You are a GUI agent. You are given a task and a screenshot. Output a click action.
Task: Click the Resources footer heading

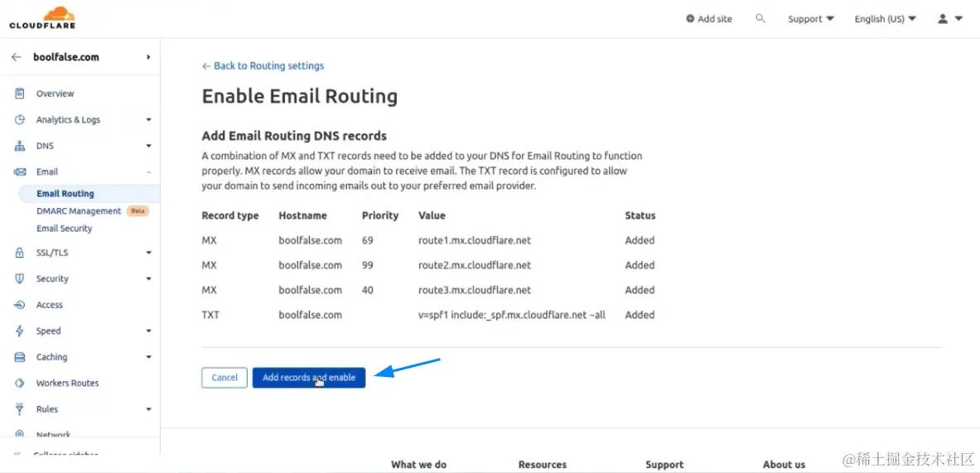[x=543, y=464]
